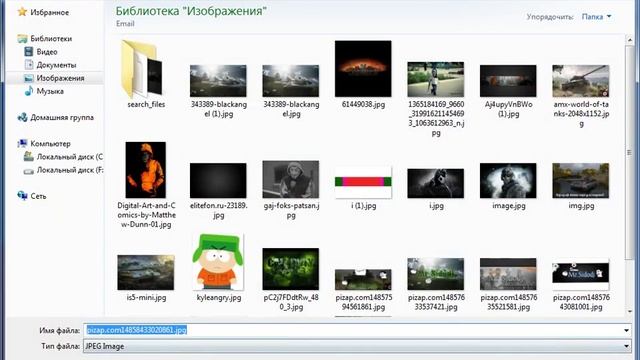Select the i (1).jpg flag thumbnail
640x360 pixels.
(363, 182)
